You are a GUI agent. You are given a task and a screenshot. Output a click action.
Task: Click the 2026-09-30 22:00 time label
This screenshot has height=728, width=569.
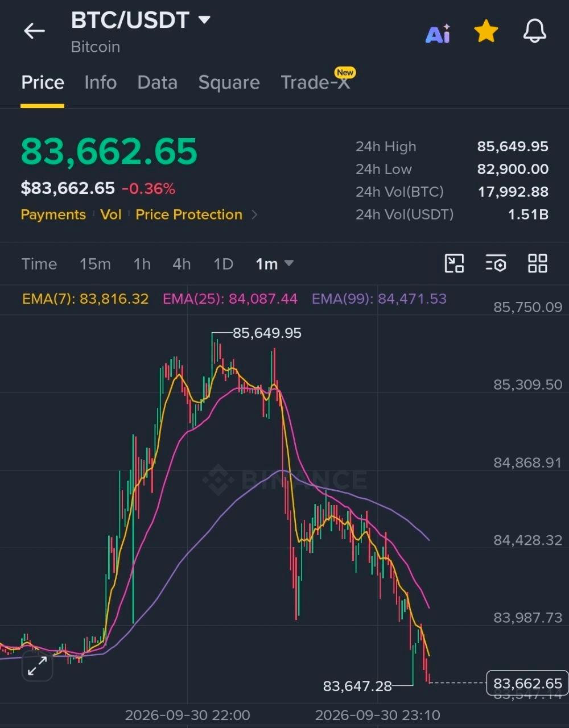(x=187, y=715)
